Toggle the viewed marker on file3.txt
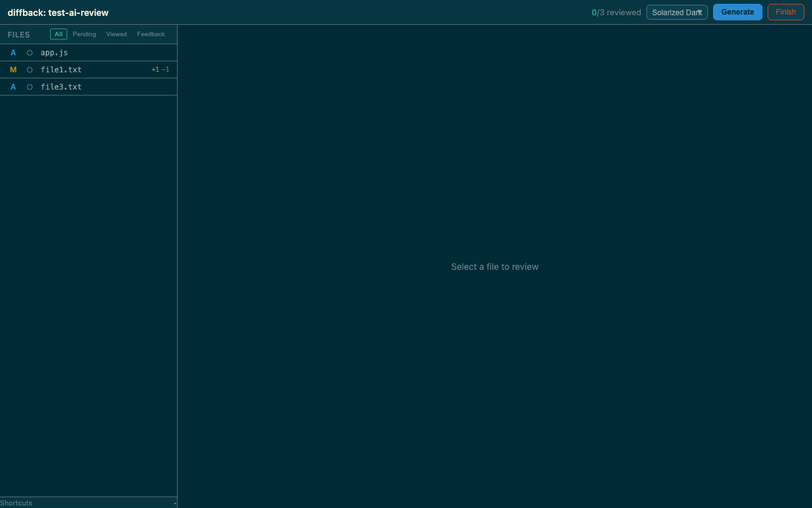 coord(29,86)
